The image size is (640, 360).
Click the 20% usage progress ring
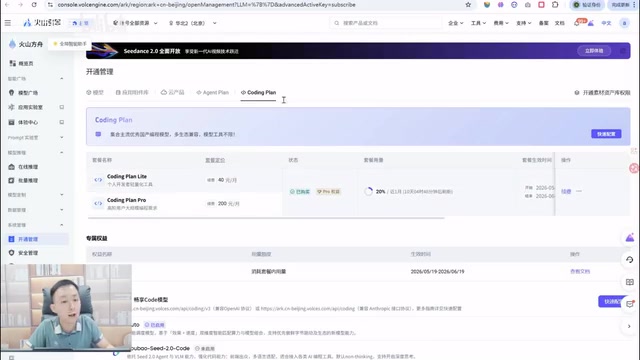pyautogui.click(x=368, y=191)
